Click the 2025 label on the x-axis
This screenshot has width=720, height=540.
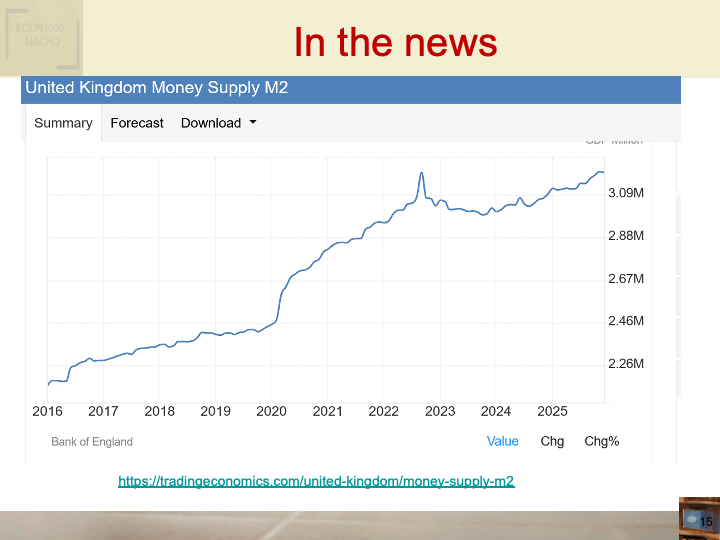click(552, 411)
